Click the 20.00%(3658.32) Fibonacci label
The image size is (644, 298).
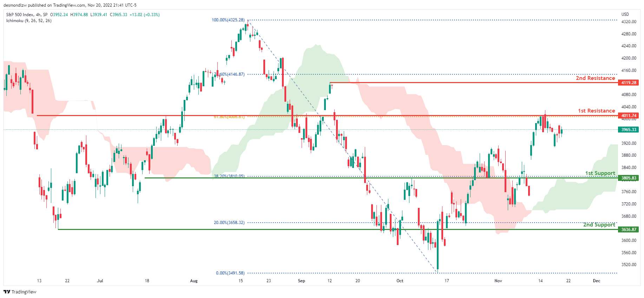229,223
